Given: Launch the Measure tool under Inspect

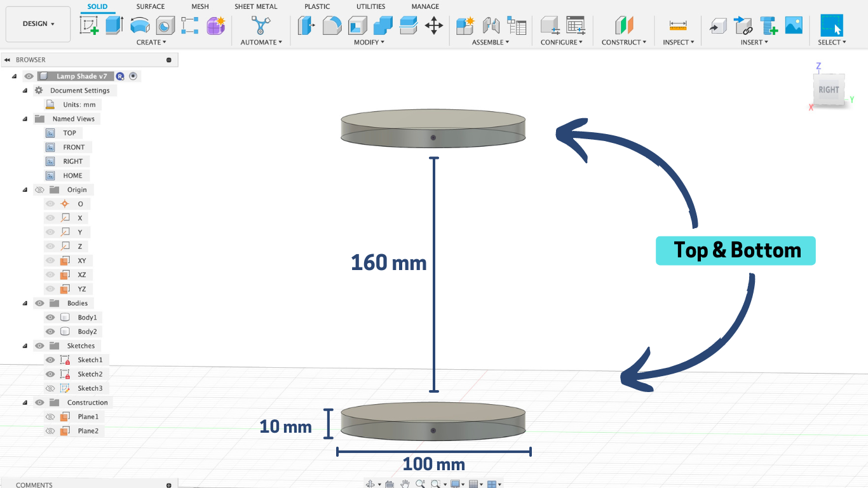Looking at the screenshot, I should click(679, 25).
